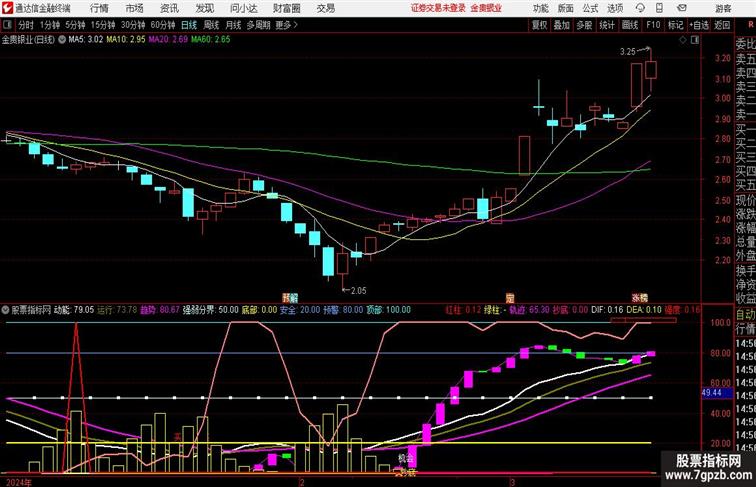
Task: Click the red R button at top right
Action: [751, 25]
